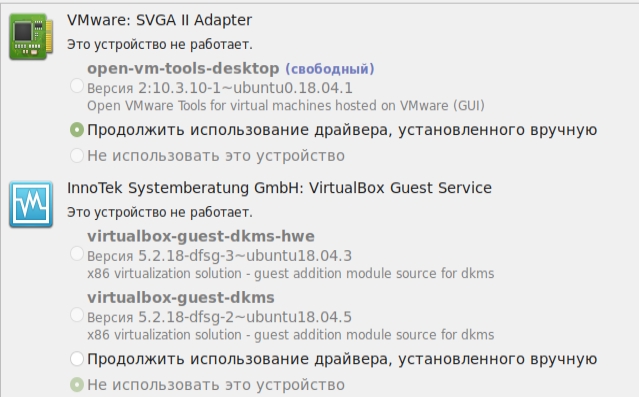
Task: Click the blue VirtualBox Guest Service monitor icon
Action: point(31,204)
